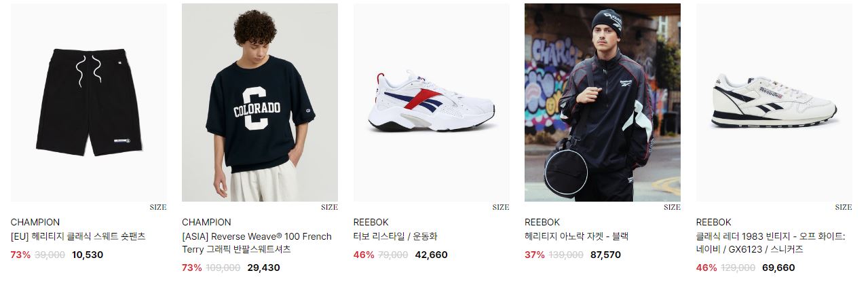Viewport: 868px width, 294px height.
Task: Open REEBOK brand above the anorak jacket title
Action: pos(542,222)
